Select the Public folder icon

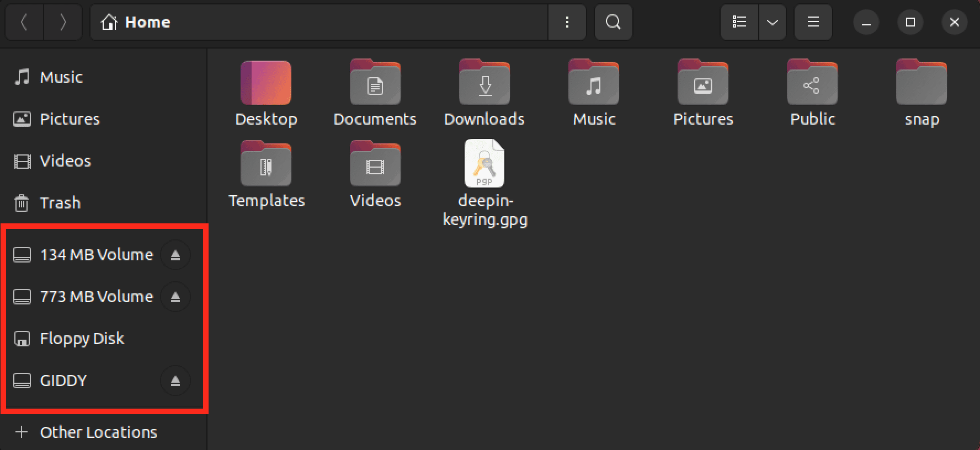pos(812,83)
